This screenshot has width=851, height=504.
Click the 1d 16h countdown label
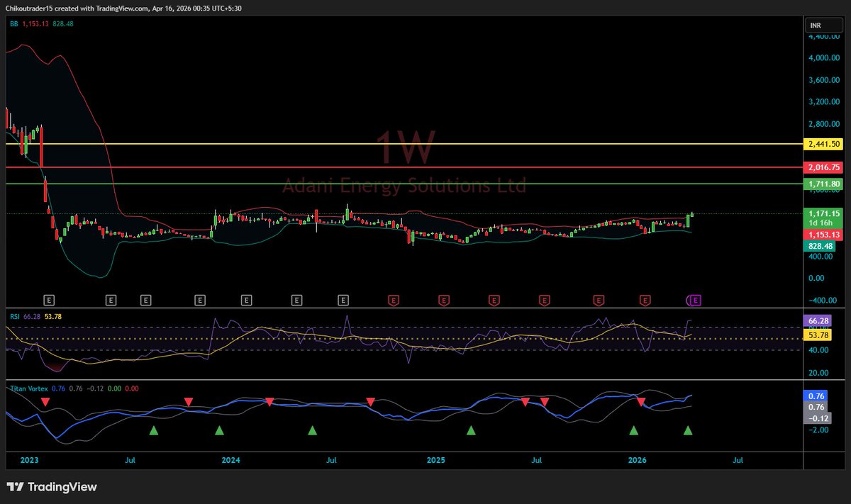click(x=820, y=223)
